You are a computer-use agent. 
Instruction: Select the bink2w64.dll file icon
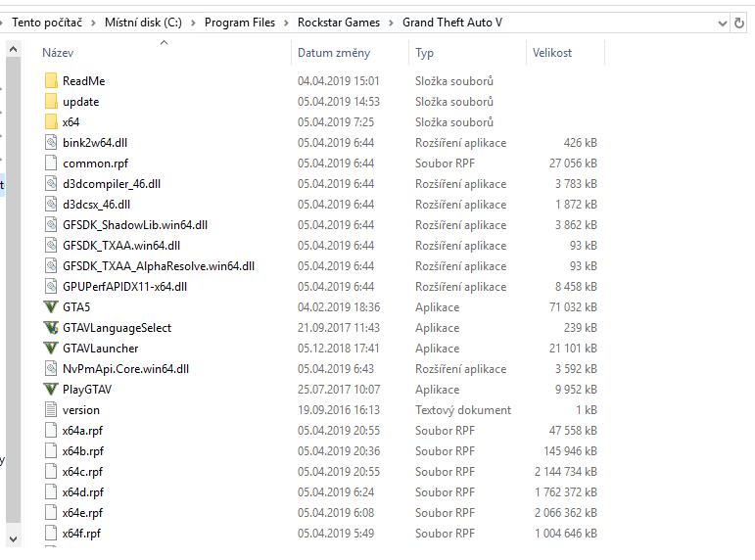point(51,143)
